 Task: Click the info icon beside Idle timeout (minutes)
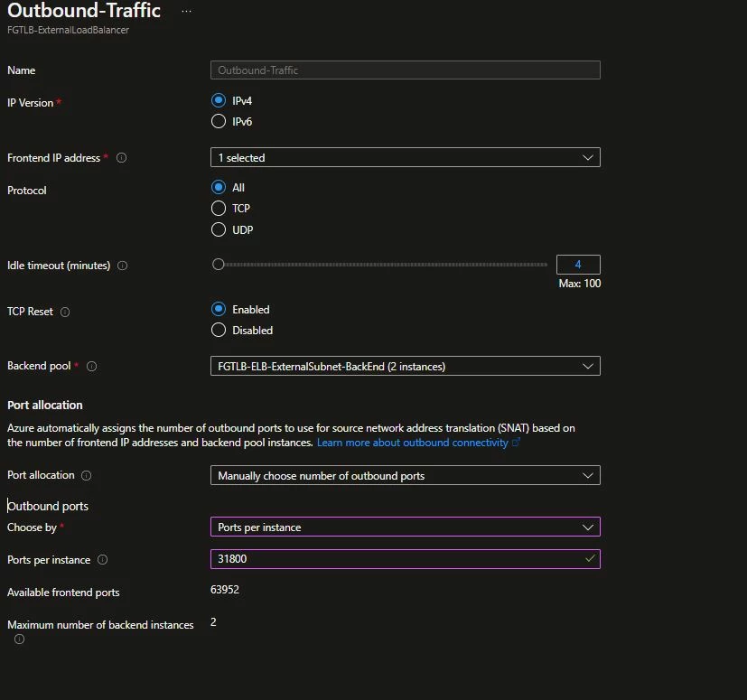coord(123,266)
